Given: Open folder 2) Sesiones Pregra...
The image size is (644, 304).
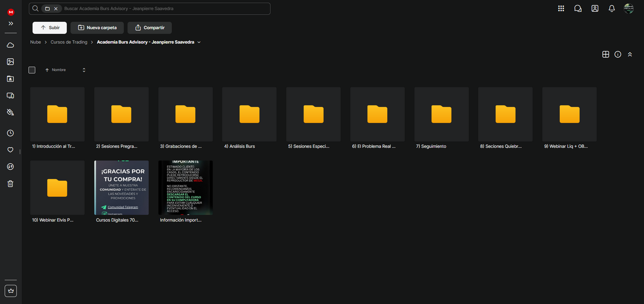Looking at the screenshot, I should [x=121, y=114].
